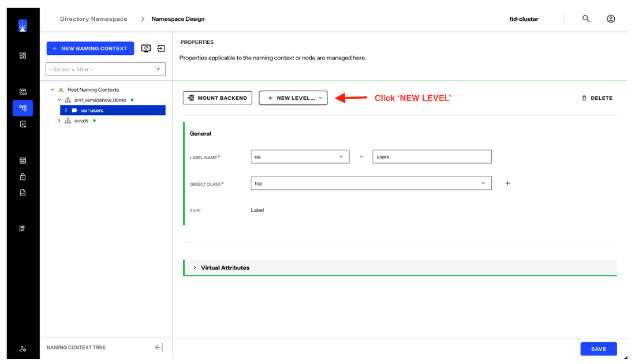Screen dimensions: 635x364
Task: Select the ou=users tree item
Action: [x=113, y=110]
